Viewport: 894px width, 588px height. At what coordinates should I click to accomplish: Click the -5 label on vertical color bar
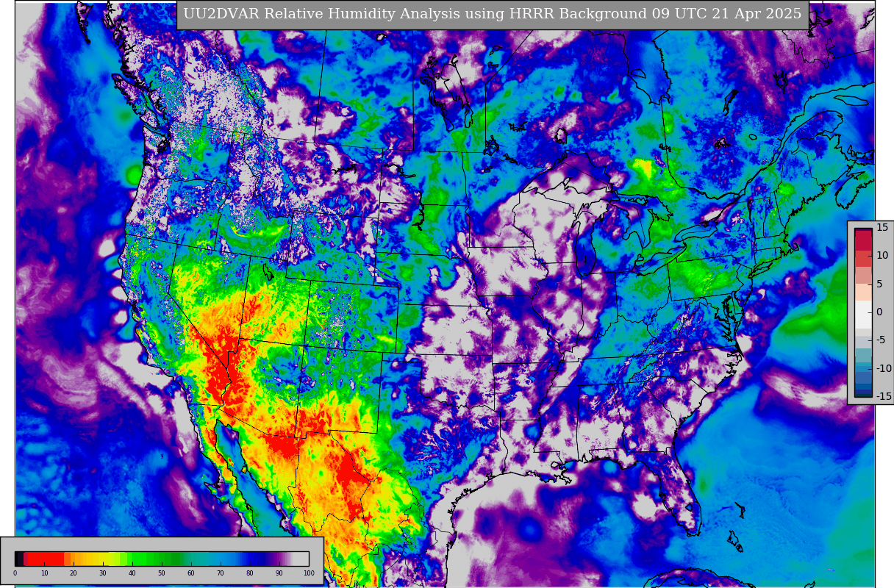pos(882,340)
